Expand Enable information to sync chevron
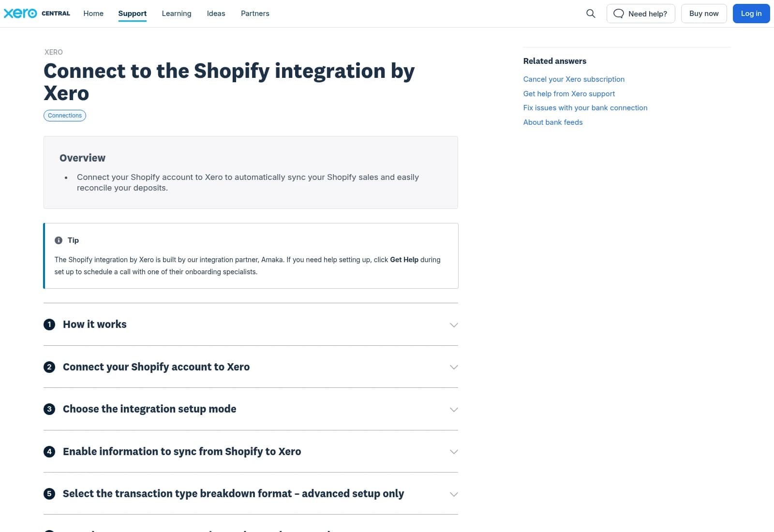The image size is (774, 532). 454,452
